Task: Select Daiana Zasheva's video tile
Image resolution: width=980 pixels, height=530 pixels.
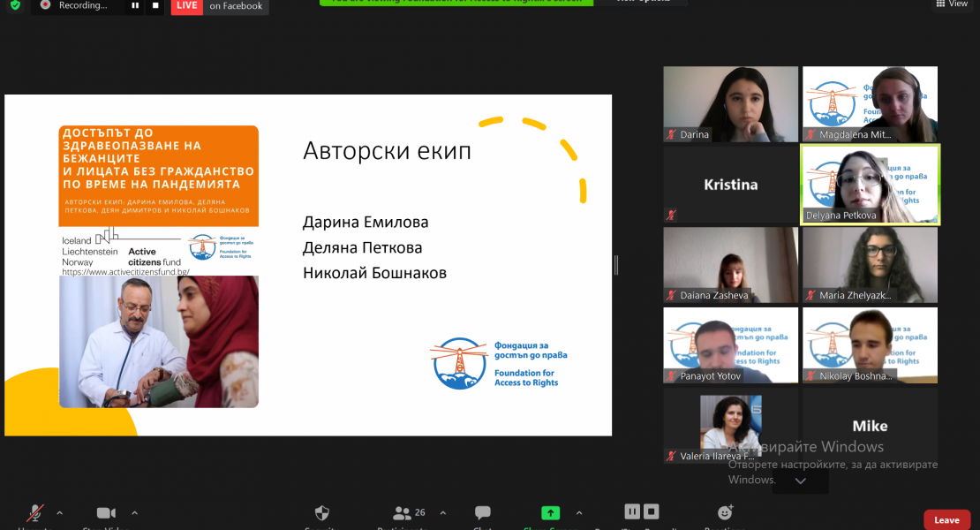Action: 731,265
